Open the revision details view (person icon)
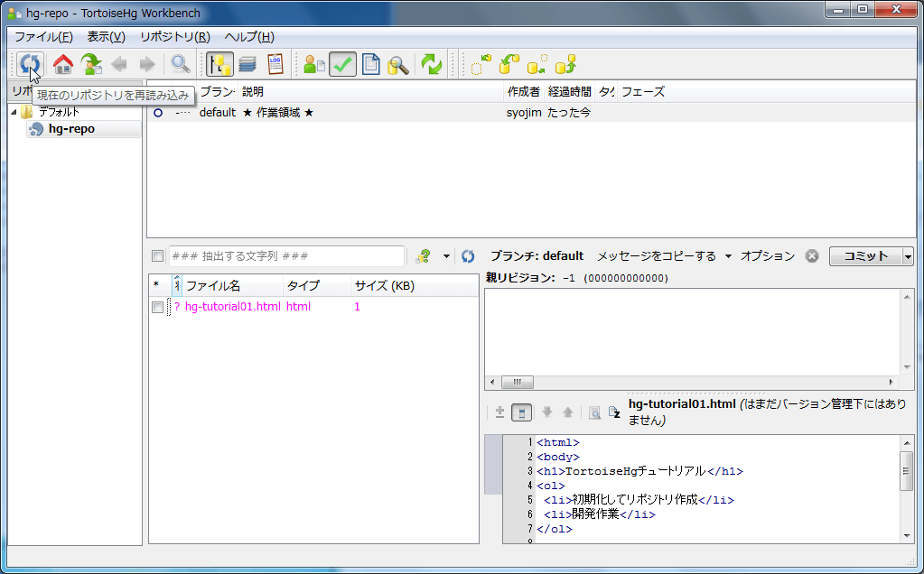 (314, 64)
